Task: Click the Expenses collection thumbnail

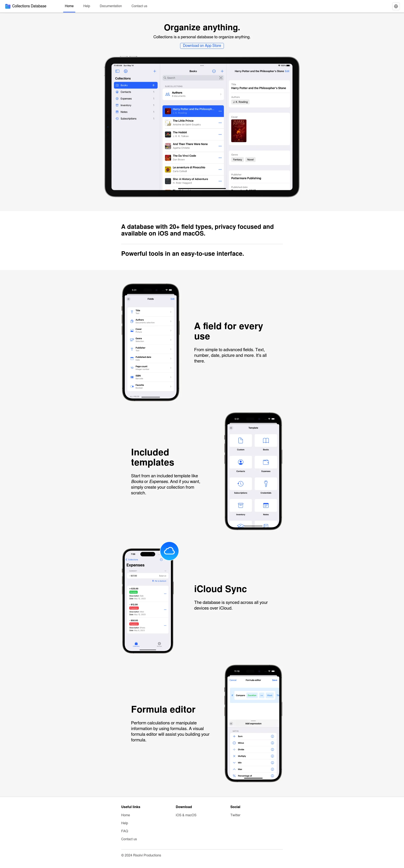Action: coord(266,471)
